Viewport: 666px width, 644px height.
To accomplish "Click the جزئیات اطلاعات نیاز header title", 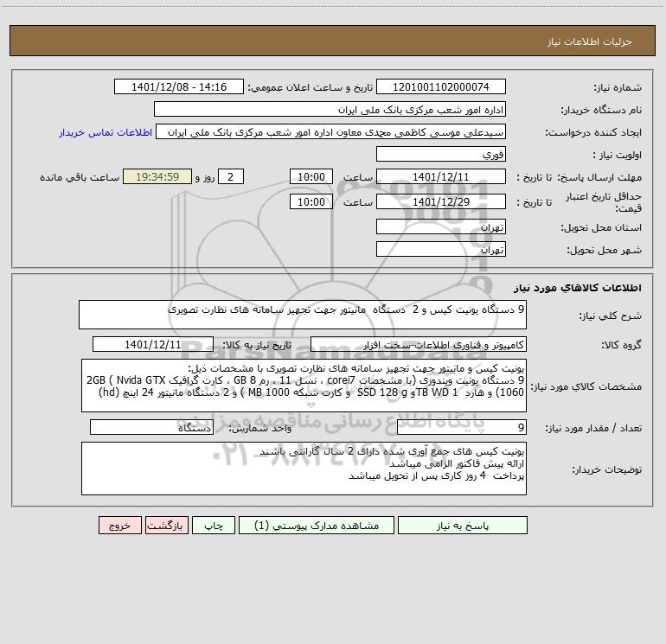I will click(590, 41).
